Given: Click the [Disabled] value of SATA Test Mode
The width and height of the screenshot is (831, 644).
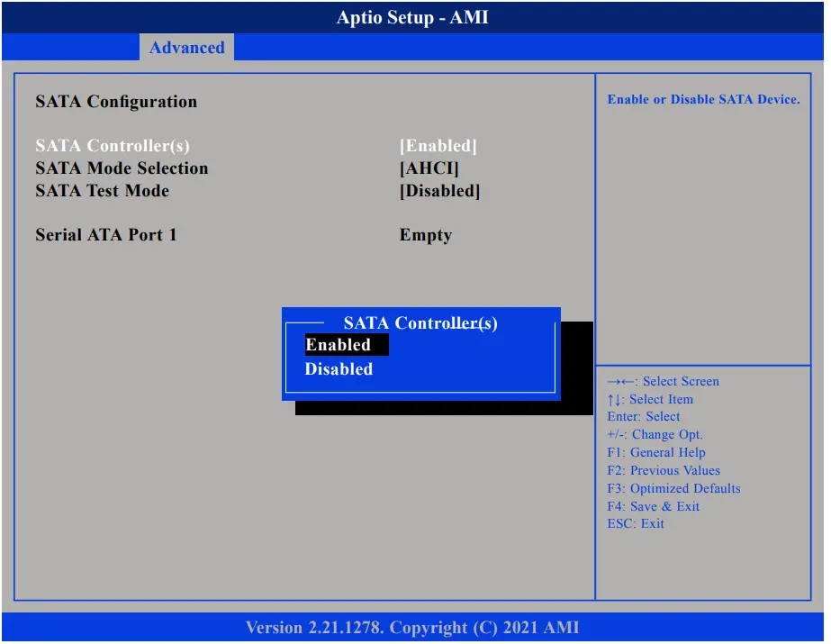Looking at the screenshot, I should pos(440,190).
